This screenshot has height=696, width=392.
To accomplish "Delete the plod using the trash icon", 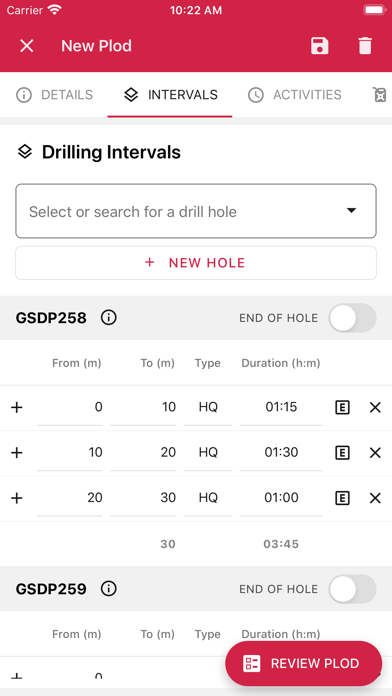I will coord(365,46).
